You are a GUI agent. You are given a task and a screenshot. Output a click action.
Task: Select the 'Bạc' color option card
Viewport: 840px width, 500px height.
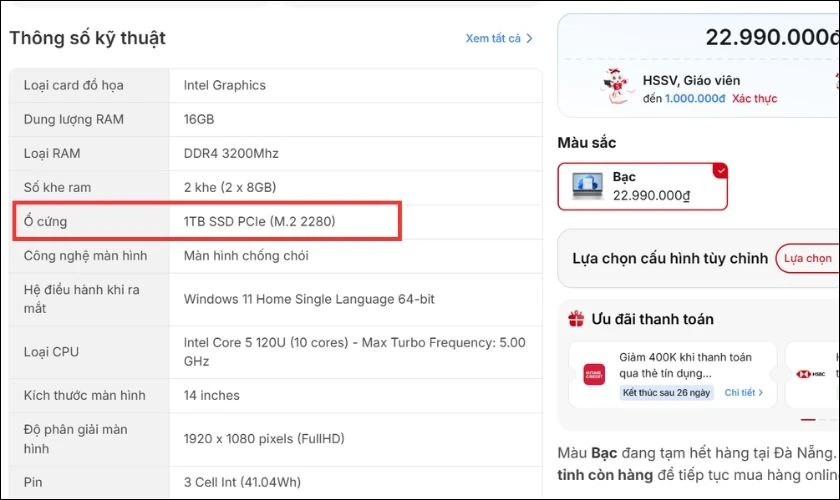642,186
